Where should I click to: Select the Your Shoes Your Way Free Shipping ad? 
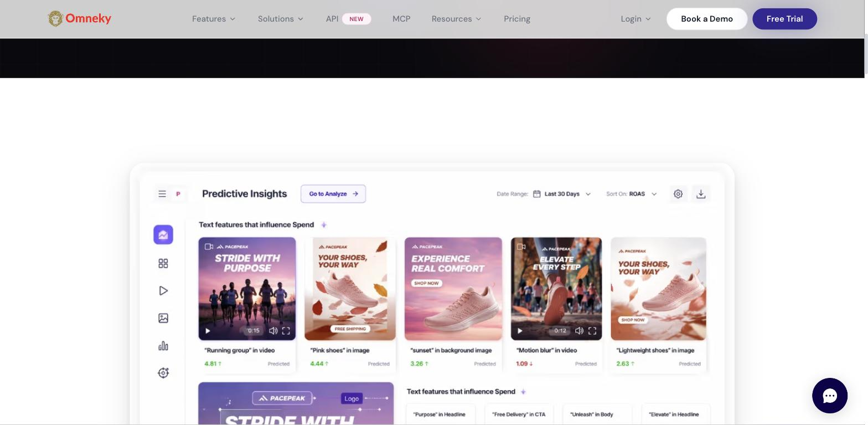click(x=350, y=289)
